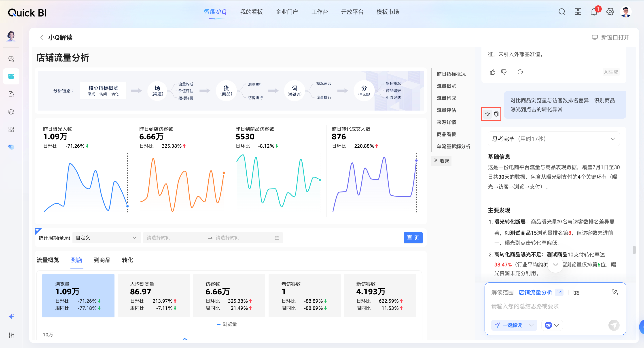This screenshot has width=644, height=348.
Task: Open the user profile avatar at top right
Action: tap(626, 12)
